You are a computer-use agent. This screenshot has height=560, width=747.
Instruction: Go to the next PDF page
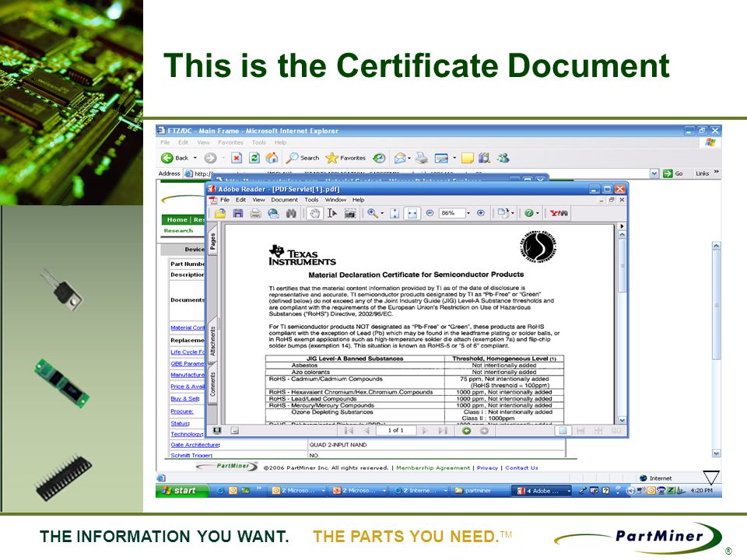tap(425, 430)
